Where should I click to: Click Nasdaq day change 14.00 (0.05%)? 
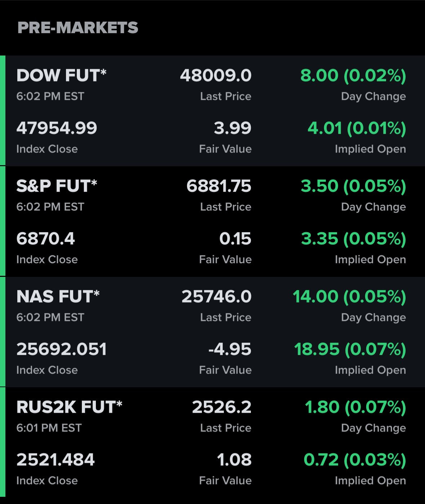click(x=349, y=297)
